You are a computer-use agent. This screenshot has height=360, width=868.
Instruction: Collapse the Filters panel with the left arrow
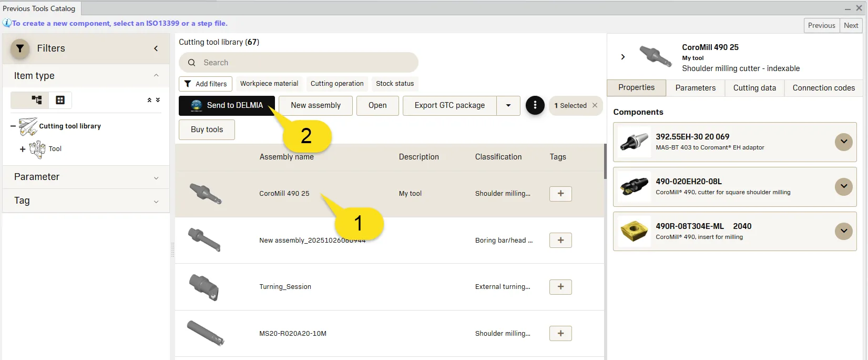tap(156, 48)
